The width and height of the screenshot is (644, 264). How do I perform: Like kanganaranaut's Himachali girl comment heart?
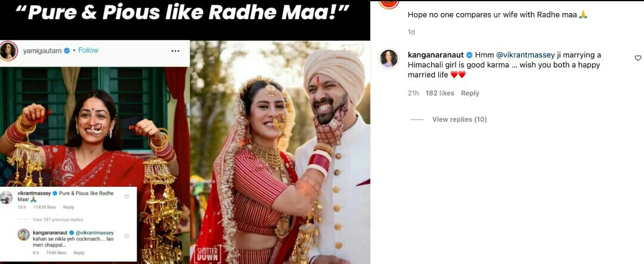(638, 58)
